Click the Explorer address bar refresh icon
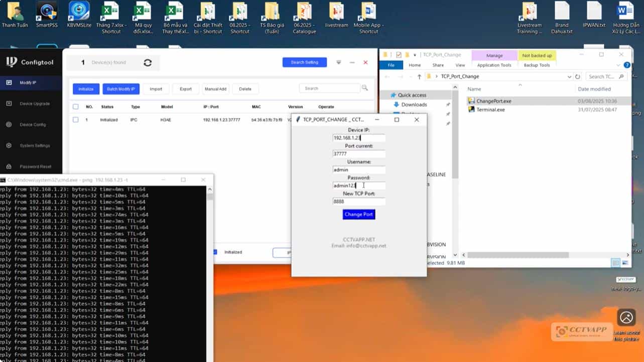Viewport: 644px width, 362px height. point(578,77)
